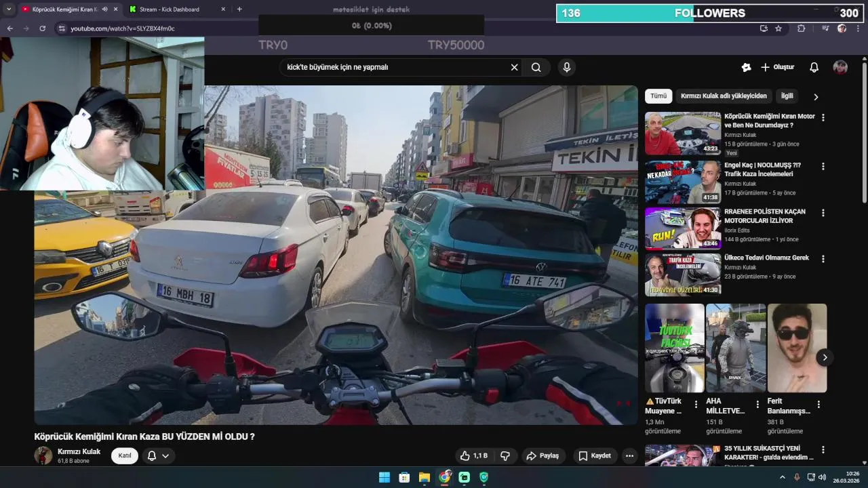Open 'Engel Kaç' video thumbnail
This screenshot has height=488, width=868.
coord(683,182)
